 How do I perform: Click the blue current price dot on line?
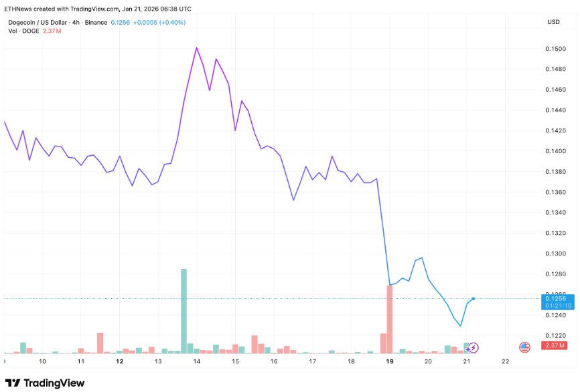tap(474, 298)
